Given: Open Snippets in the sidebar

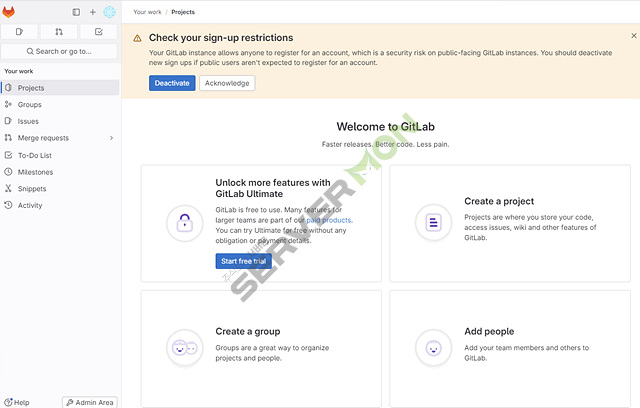Looking at the screenshot, I should coord(60,189).
